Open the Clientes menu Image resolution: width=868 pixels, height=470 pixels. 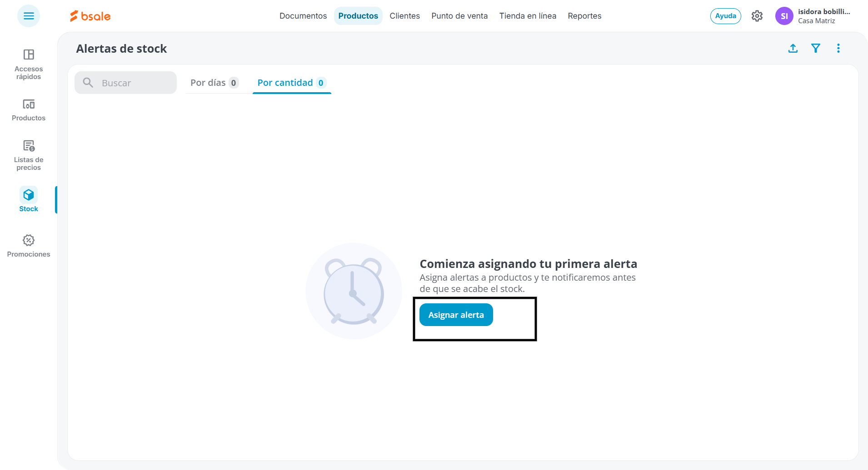point(404,16)
